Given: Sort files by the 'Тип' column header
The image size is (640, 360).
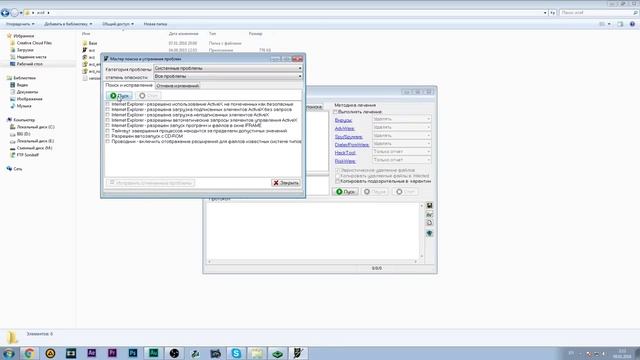Looking at the screenshot, I should pyautogui.click(x=213, y=34).
